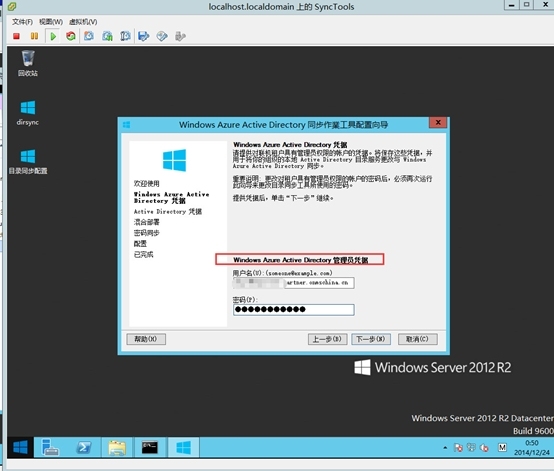This screenshot has width=554, height=471.
Task: Click the wizard title bar Windows icon
Action: click(x=126, y=125)
